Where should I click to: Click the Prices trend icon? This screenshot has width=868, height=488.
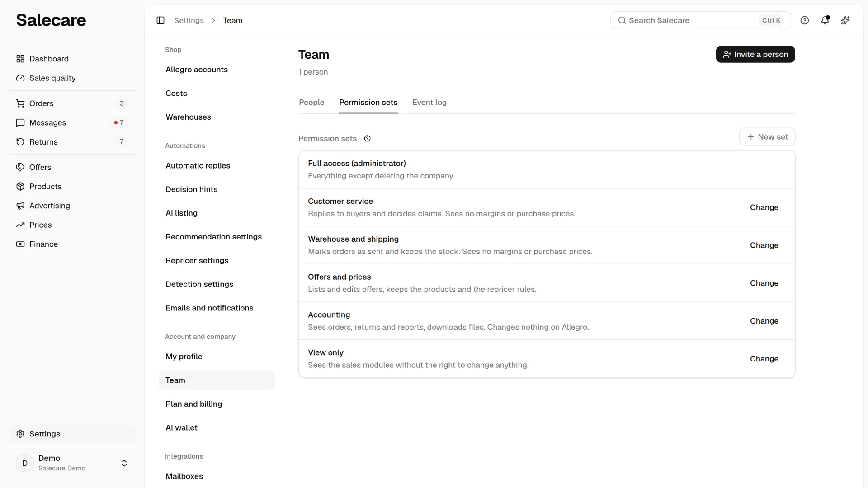20,225
